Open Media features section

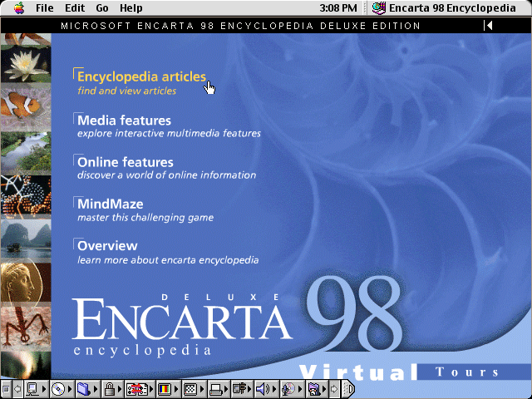[124, 121]
